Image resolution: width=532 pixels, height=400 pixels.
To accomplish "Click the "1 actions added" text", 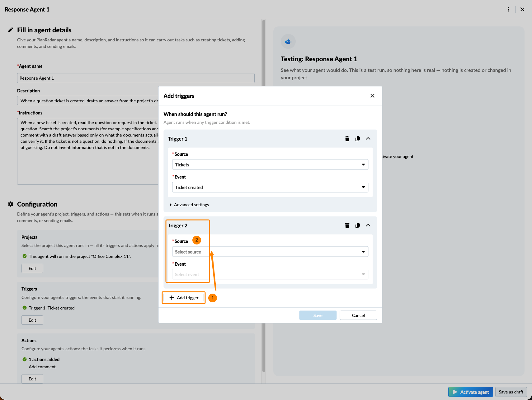I will 44,360.
